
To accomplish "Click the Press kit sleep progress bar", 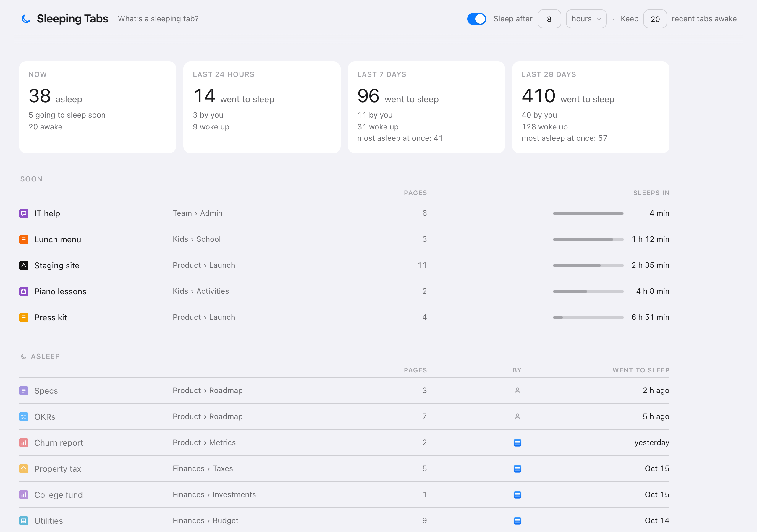I will click(588, 317).
